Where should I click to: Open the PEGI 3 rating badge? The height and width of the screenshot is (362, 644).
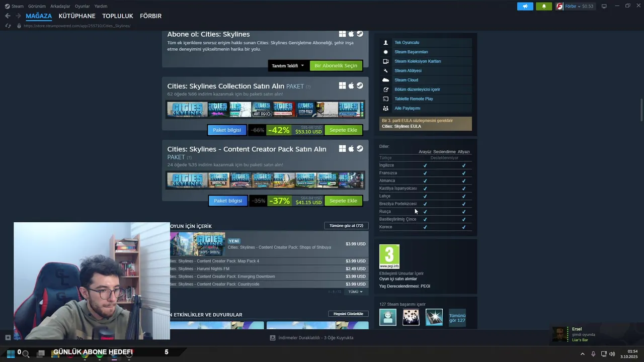click(389, 256)
